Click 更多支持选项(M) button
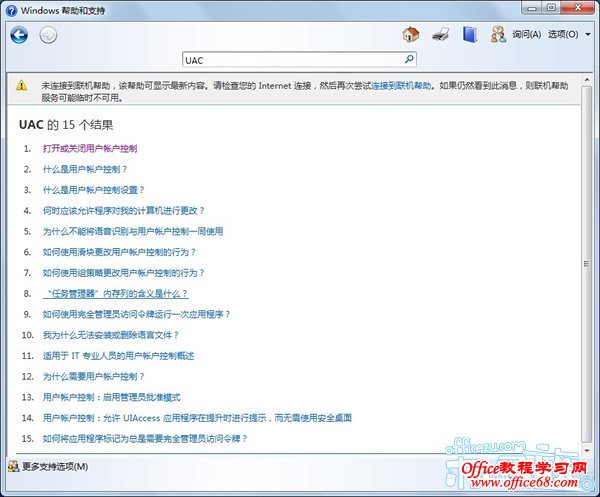 (x=48, y=466)
